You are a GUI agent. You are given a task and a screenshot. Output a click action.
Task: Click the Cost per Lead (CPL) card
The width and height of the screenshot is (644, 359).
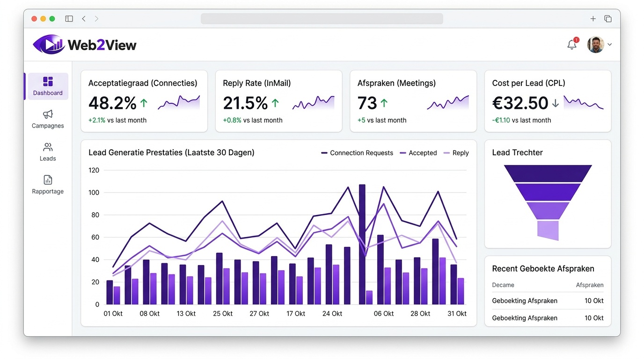[x=548, y=101]
